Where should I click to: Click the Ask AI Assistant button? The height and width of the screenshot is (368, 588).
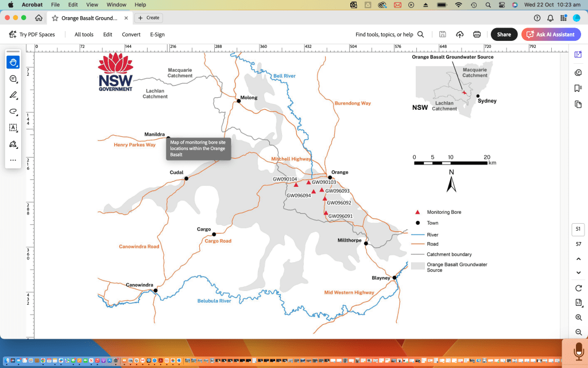(551, 34)
